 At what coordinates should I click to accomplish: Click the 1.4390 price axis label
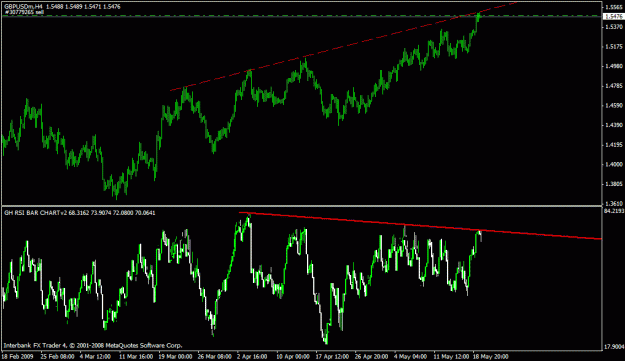[614, 125]
